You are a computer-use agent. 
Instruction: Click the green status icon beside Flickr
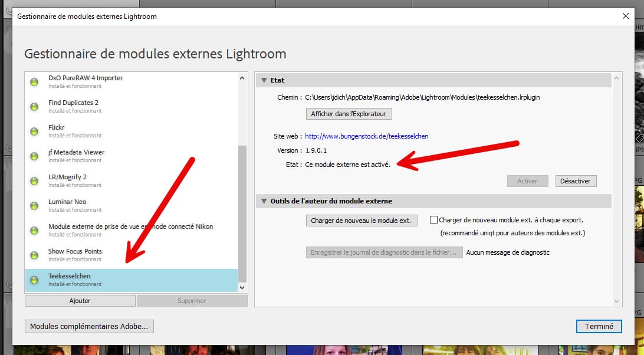tap(34, 131)
